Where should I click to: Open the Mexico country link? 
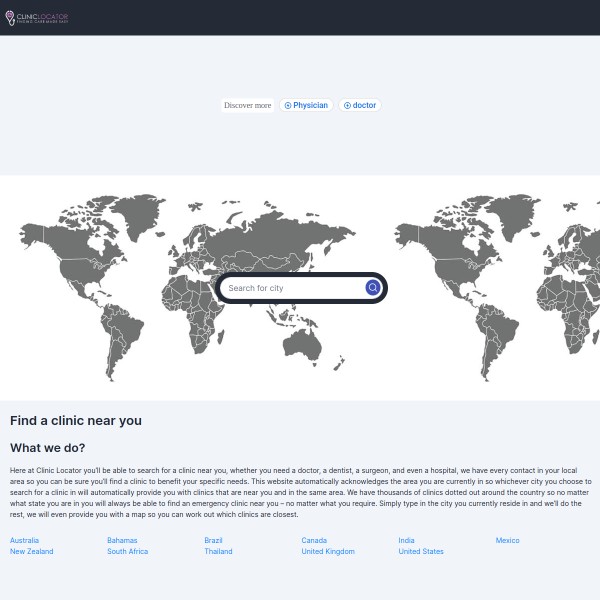(x=507, y=540)
